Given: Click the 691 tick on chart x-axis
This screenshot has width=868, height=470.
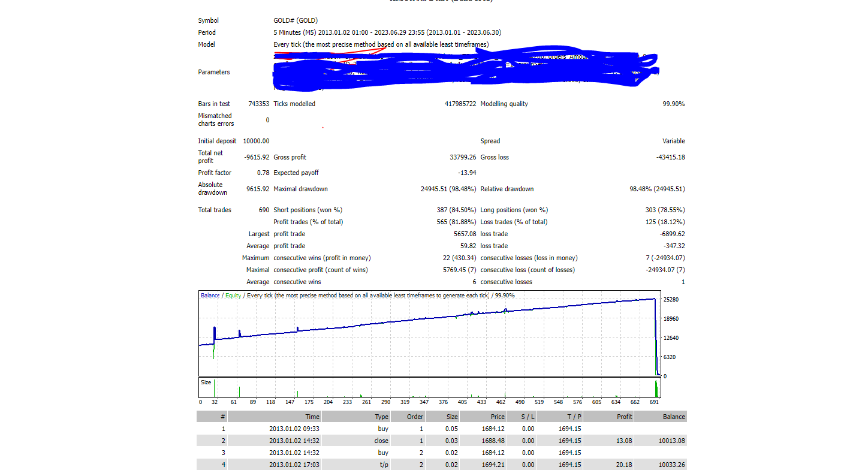Looking at the screenshot, I should coord(653,402).
